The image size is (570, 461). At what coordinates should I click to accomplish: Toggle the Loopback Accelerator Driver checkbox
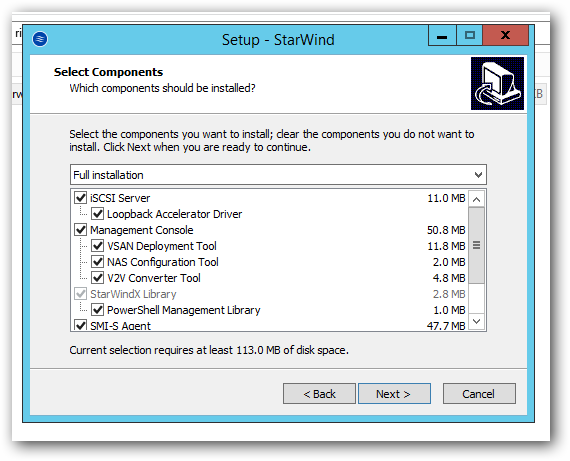click(x=97, y=214)
